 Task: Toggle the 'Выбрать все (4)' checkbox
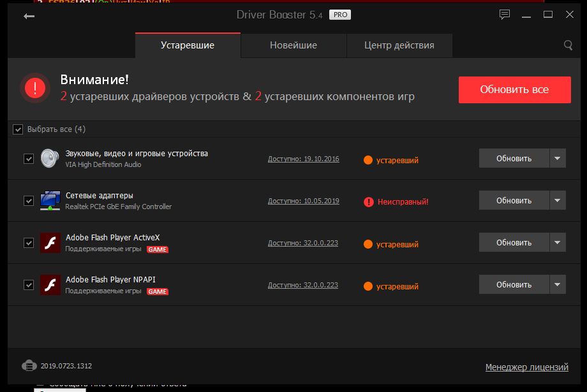coord(18,129)
